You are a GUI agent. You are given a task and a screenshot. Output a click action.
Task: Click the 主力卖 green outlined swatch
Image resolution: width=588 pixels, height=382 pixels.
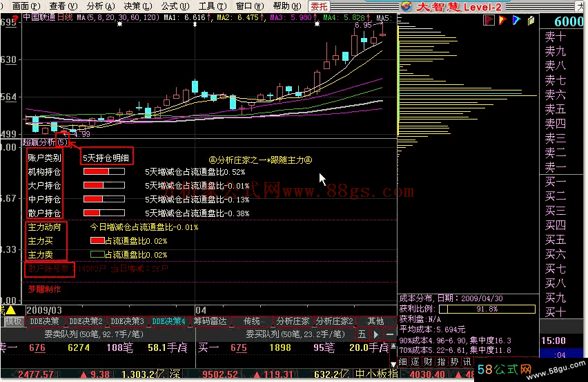click(x=97, y=254)
